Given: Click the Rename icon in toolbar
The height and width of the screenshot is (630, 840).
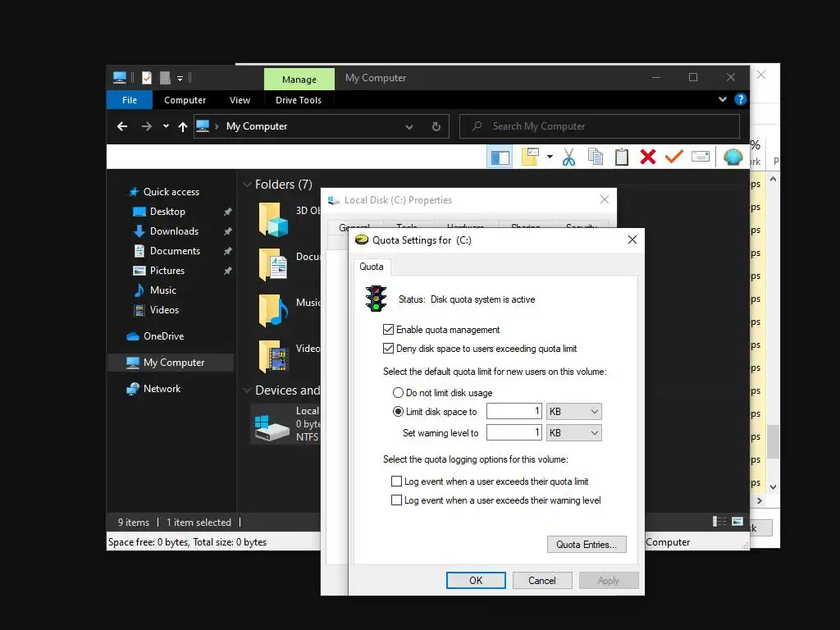Looking at the screenshot, I should click(701, 157).
